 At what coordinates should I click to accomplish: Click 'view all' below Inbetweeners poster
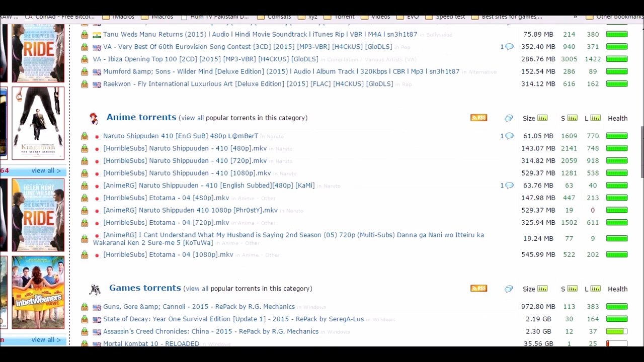46,340
